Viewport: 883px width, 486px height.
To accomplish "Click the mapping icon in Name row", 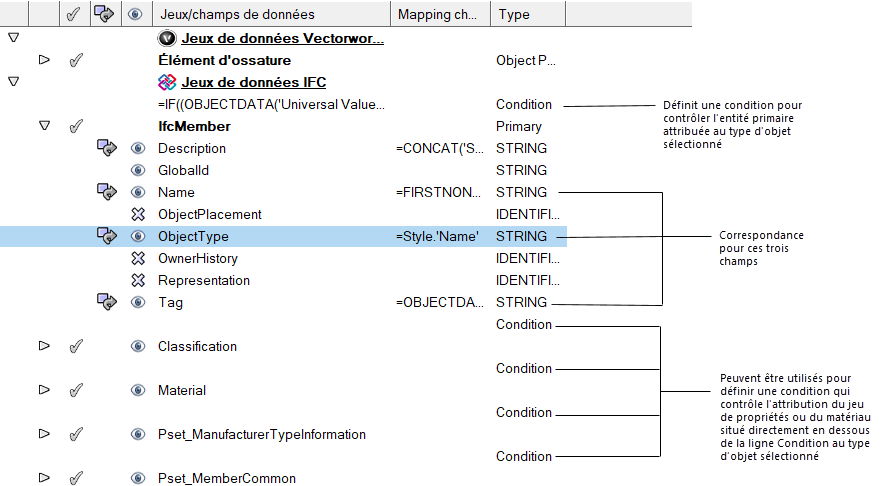I will click(106, 192).
